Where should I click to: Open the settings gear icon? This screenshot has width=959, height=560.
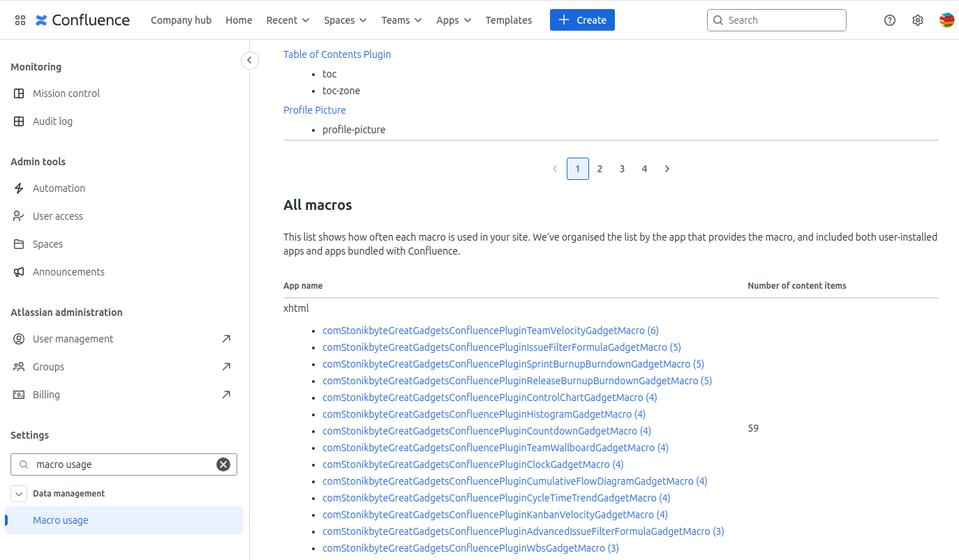(918, 20)
